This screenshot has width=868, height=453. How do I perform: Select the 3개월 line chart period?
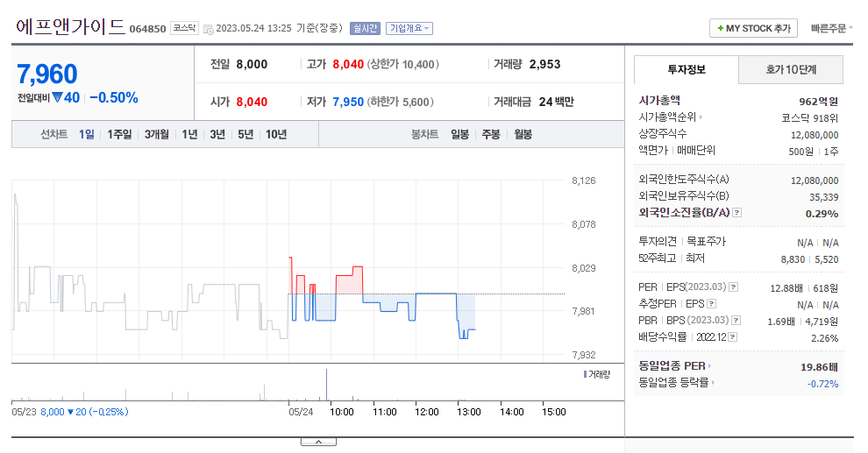[157, 134]
